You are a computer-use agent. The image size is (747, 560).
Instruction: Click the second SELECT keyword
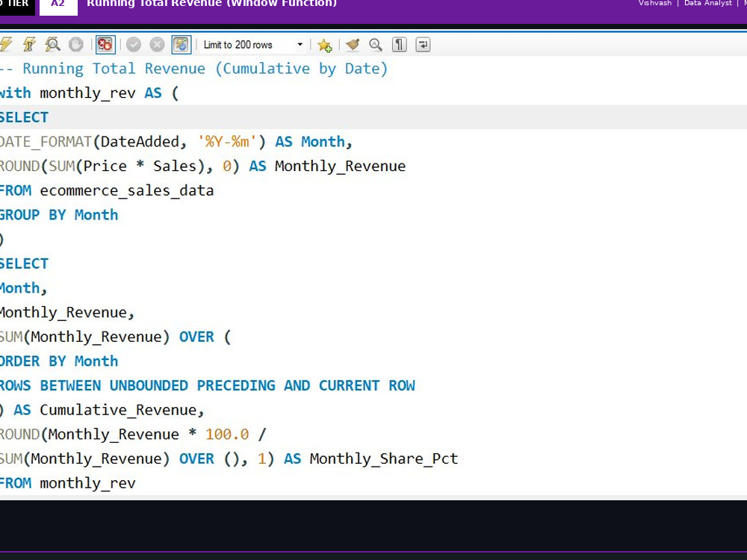24,264
